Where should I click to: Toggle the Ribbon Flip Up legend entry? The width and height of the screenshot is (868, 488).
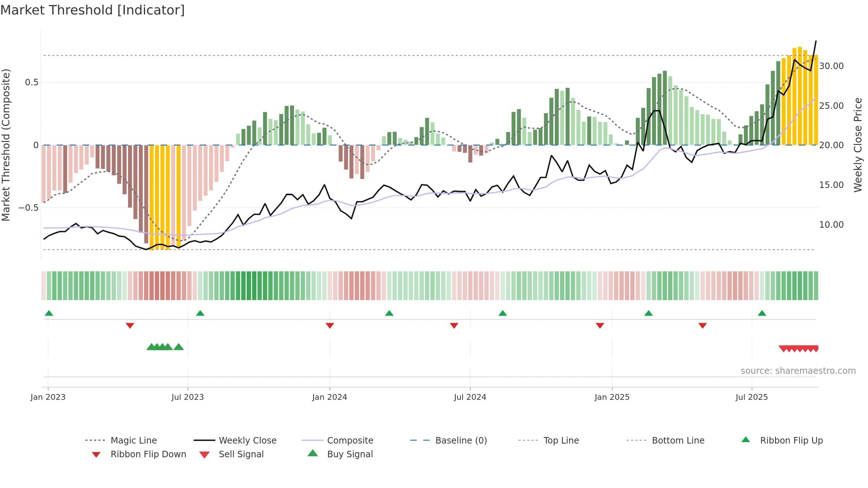(x=782, y=440)
